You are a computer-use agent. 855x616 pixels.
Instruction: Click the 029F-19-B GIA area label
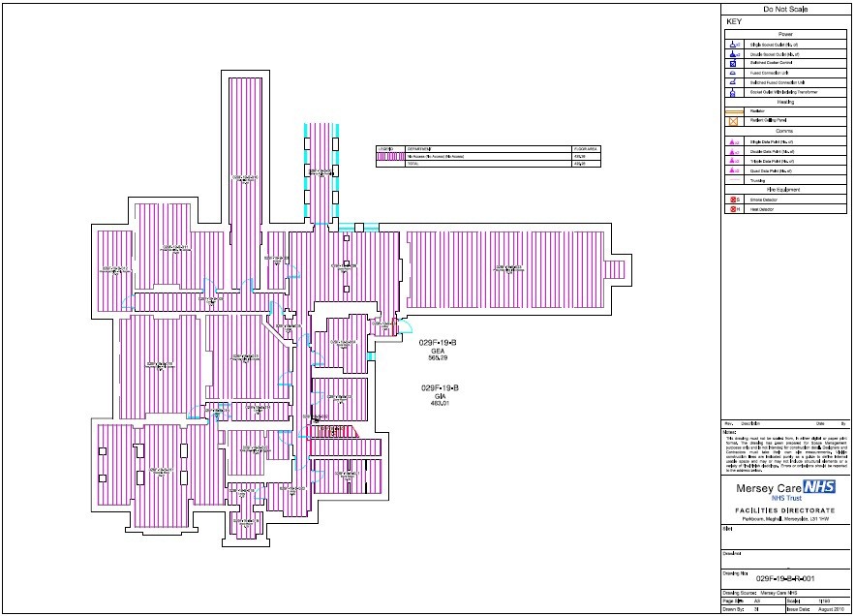[441, 394]
